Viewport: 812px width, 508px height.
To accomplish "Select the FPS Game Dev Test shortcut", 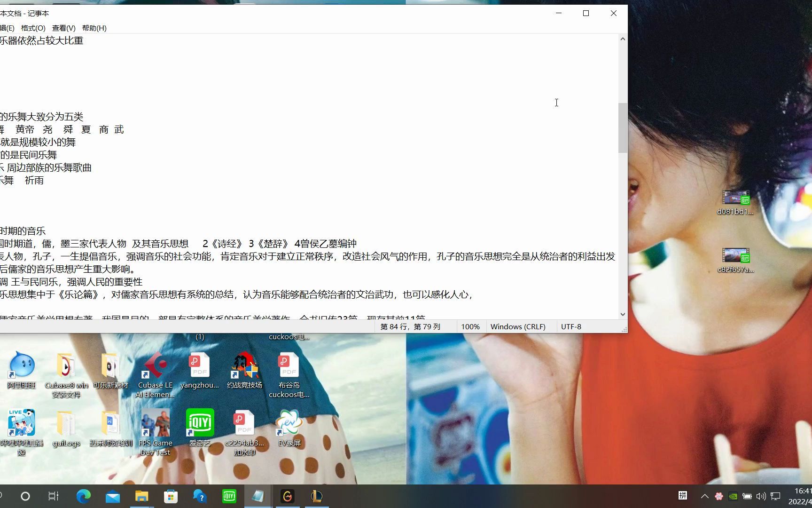I will click(156, 433).
